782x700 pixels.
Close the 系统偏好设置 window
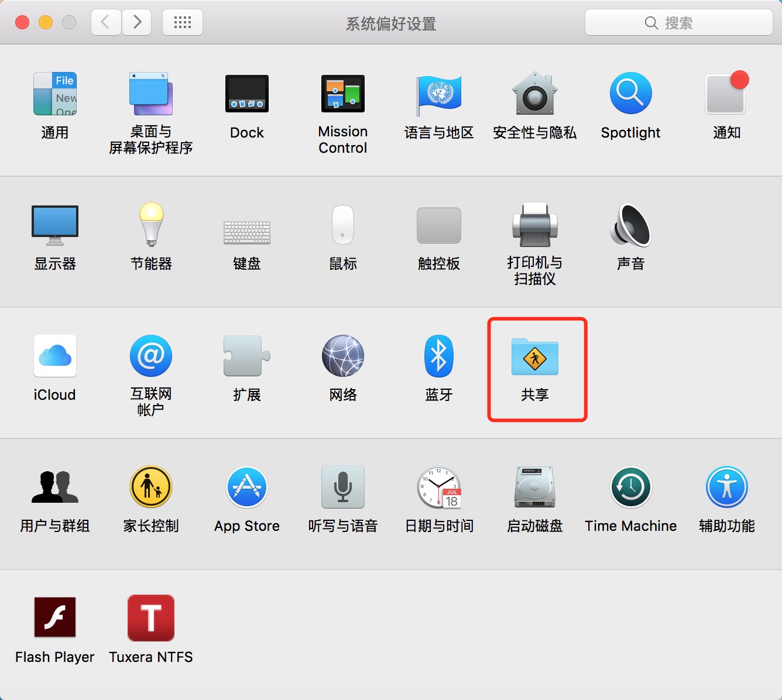pos(22,22)
